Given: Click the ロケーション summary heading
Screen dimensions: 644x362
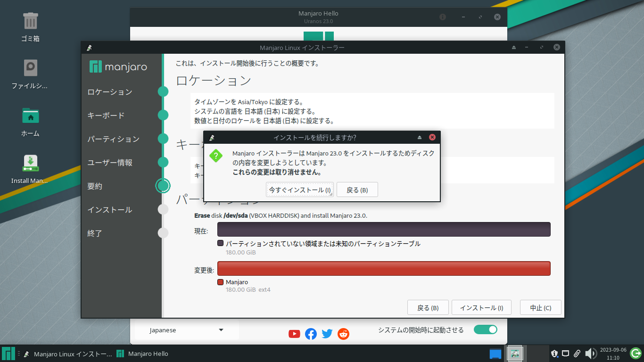Looking at the screenshot, I should point(214,81).
